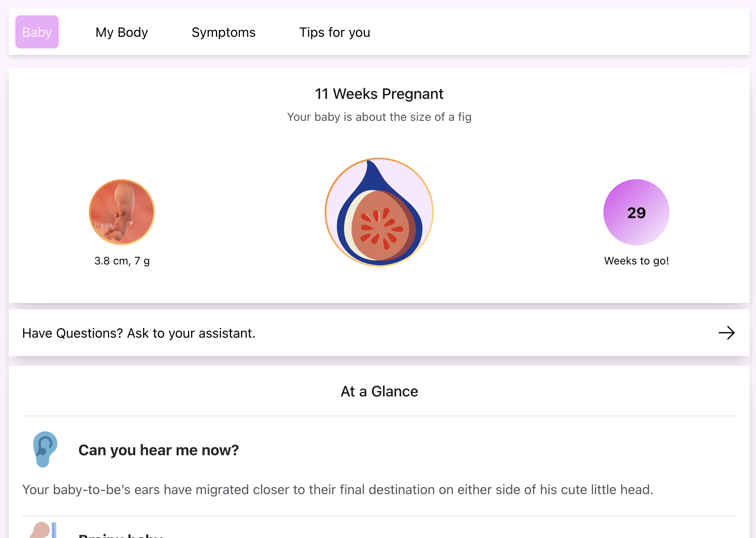
Task: Click the blue ear icon
Action: (45, 449)
